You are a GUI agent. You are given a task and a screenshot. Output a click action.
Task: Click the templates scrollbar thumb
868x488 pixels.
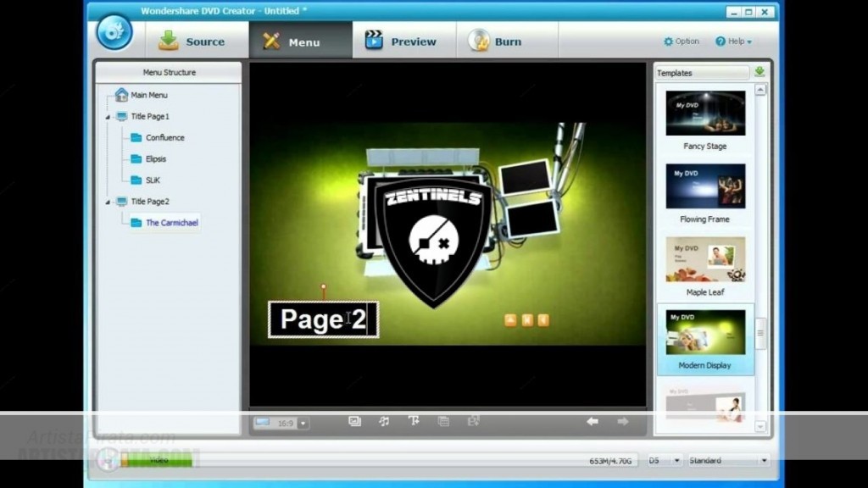760,333
